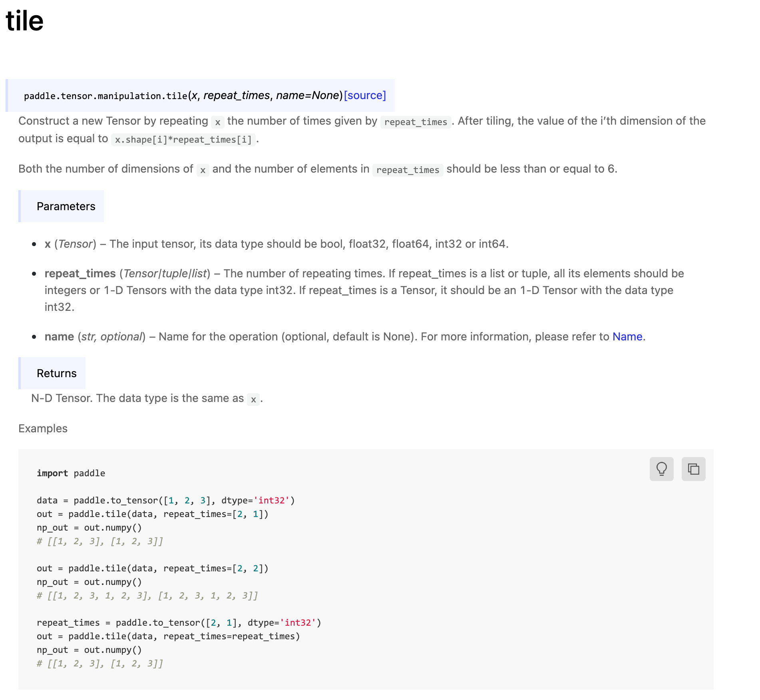
Task: Click the bold 'name' parameter entry
Action: pyautogui.click(x=59, y=336)
